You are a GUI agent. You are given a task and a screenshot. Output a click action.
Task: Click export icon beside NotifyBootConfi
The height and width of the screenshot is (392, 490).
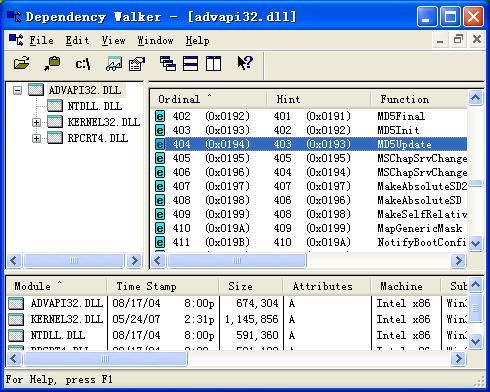[x=160, y=242]
